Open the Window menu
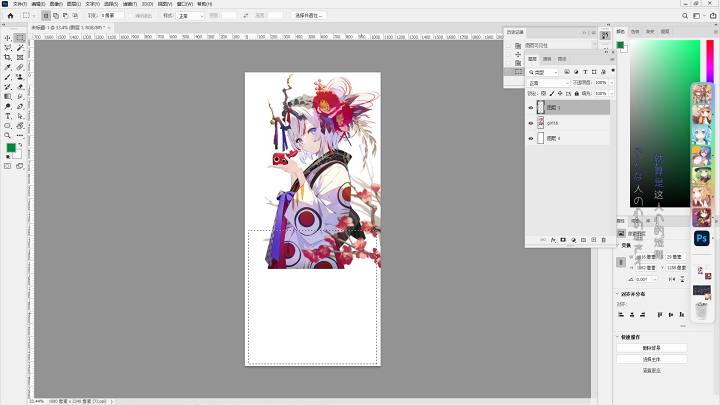Image resolution: width=720 pixels, height=405 pixels. (185, 4)
